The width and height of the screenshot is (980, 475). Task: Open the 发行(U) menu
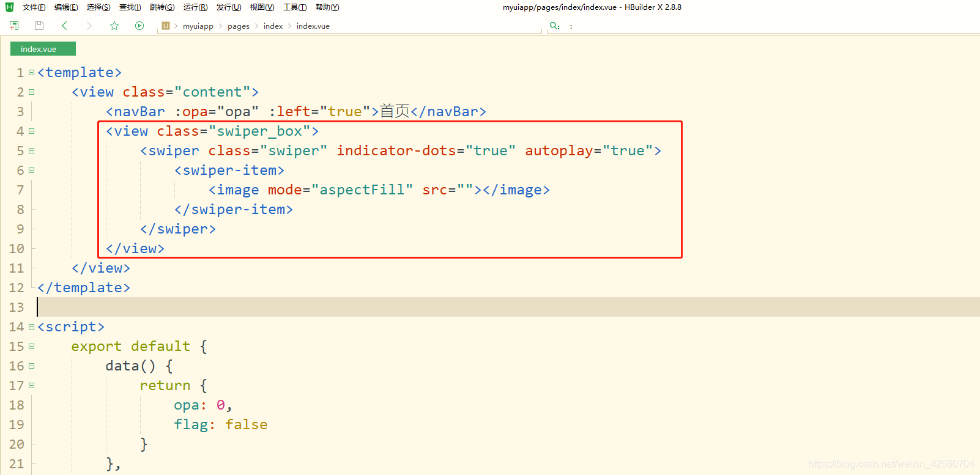(229, 7)
